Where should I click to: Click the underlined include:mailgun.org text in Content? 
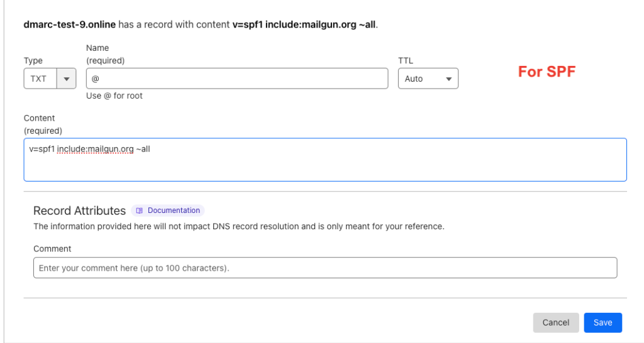click(x=95, y=150)
